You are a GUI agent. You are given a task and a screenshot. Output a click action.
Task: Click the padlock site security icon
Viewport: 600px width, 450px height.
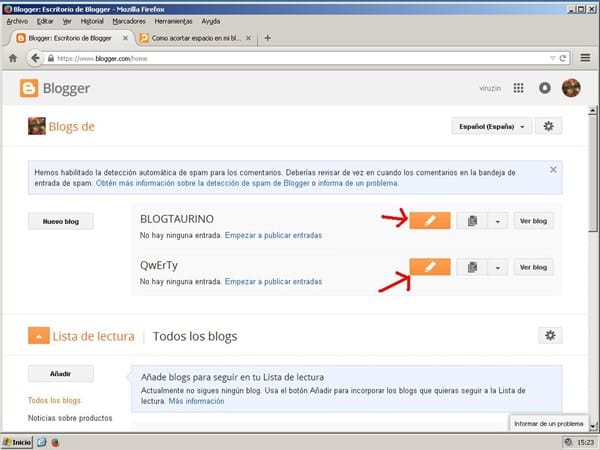51,58
